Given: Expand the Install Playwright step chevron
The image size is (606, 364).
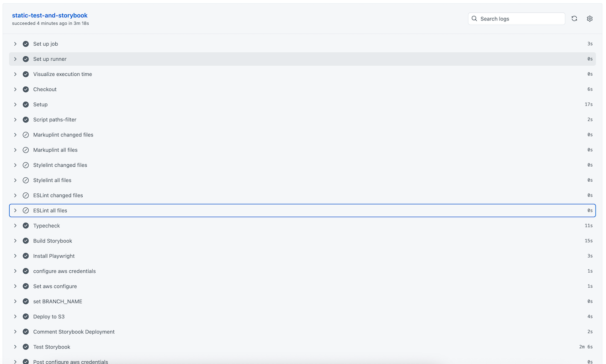Looking at the screenshot, I should point(15,256).
